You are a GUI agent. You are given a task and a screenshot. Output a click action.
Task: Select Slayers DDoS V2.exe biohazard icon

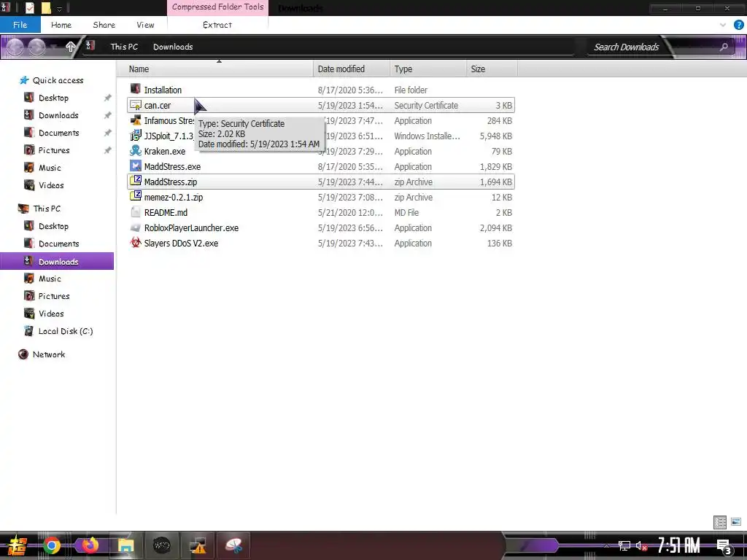(x=136, y=242)
